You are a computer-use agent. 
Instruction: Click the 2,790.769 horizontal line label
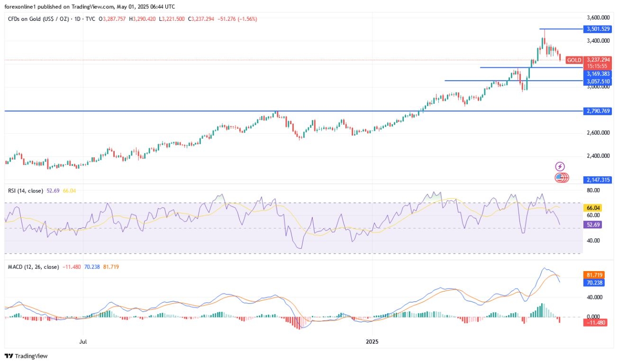pos(597,111)
